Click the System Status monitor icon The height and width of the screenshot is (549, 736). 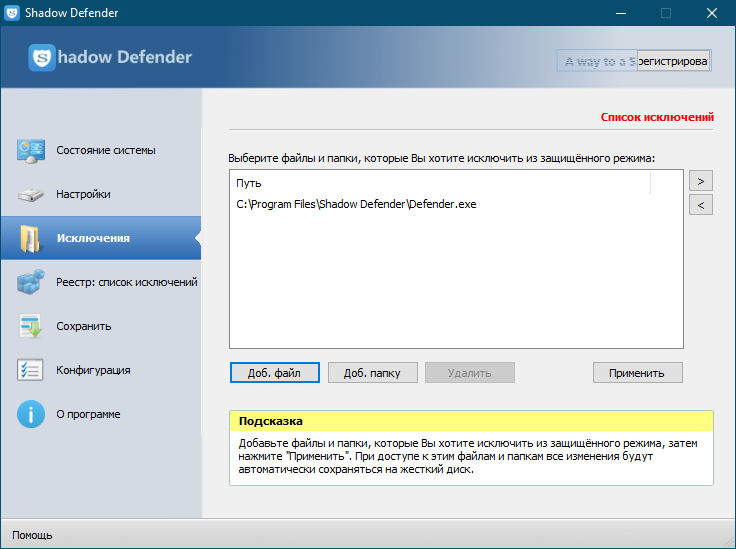(31, 151)
